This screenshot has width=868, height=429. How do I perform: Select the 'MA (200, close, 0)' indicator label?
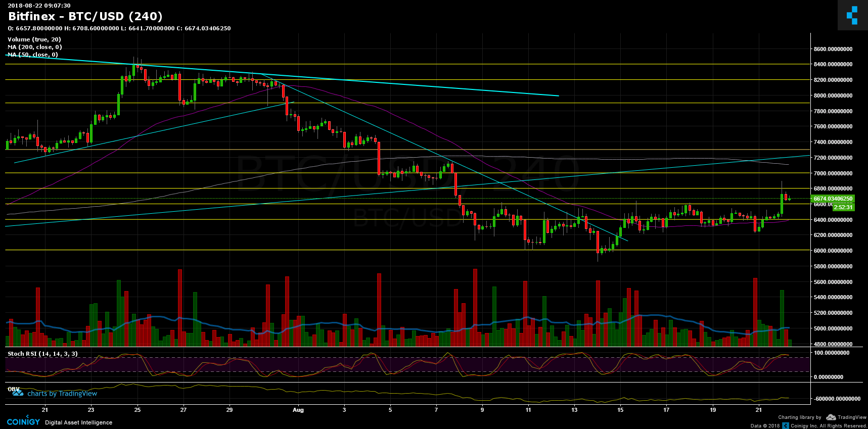point(35,47)
